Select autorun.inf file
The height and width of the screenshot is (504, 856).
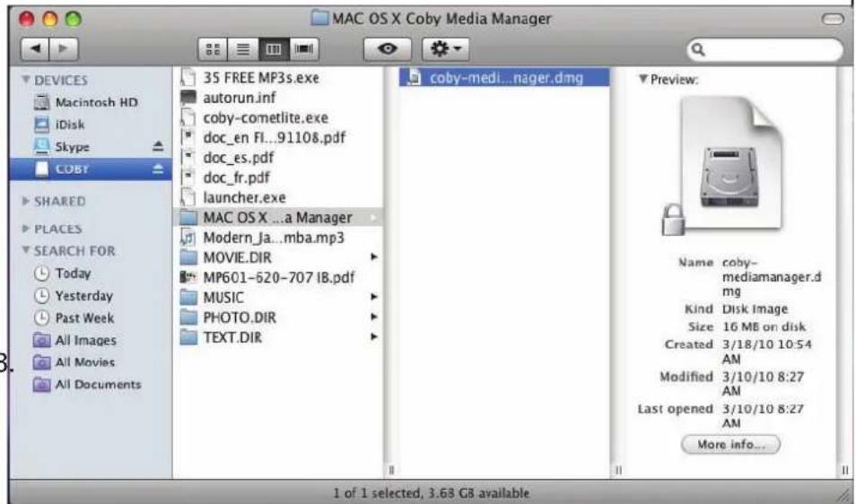point(278,98)
